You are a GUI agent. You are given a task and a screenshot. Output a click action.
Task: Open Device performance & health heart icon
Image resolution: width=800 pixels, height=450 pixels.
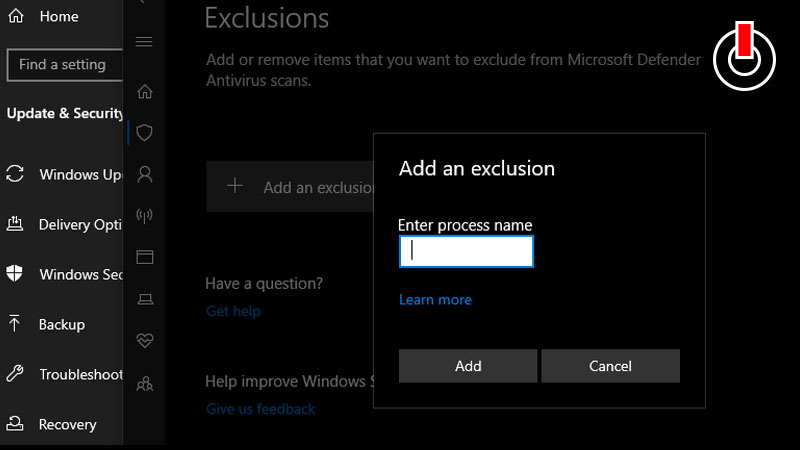145,340
